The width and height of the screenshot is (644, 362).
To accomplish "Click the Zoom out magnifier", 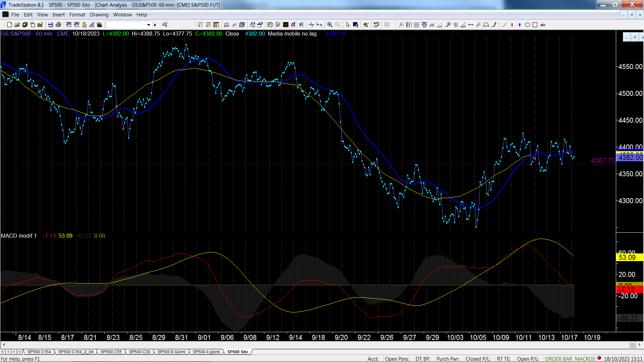I will tap(337, 25).
